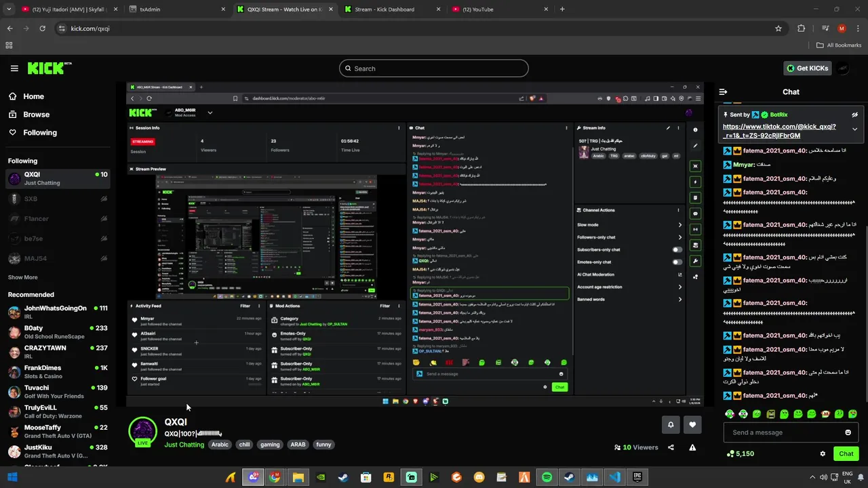Open browser extensions puzzle icon

click(x=802, y=28)
